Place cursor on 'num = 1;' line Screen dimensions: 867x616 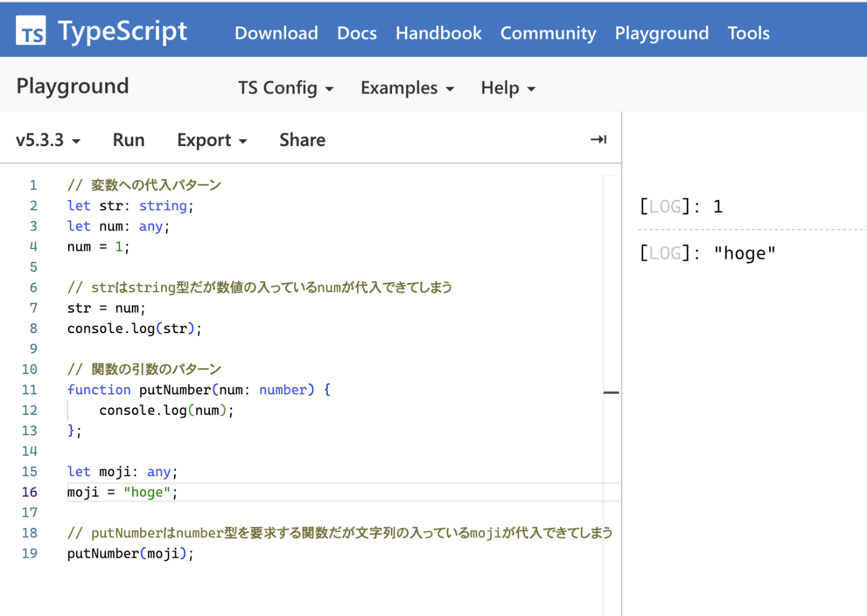(98, 246)
